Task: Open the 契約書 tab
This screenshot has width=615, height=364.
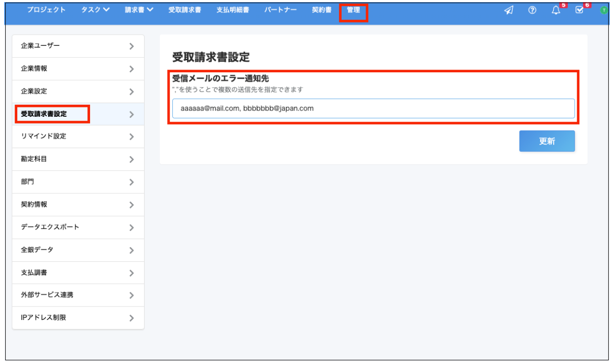Action: [322, 10]
